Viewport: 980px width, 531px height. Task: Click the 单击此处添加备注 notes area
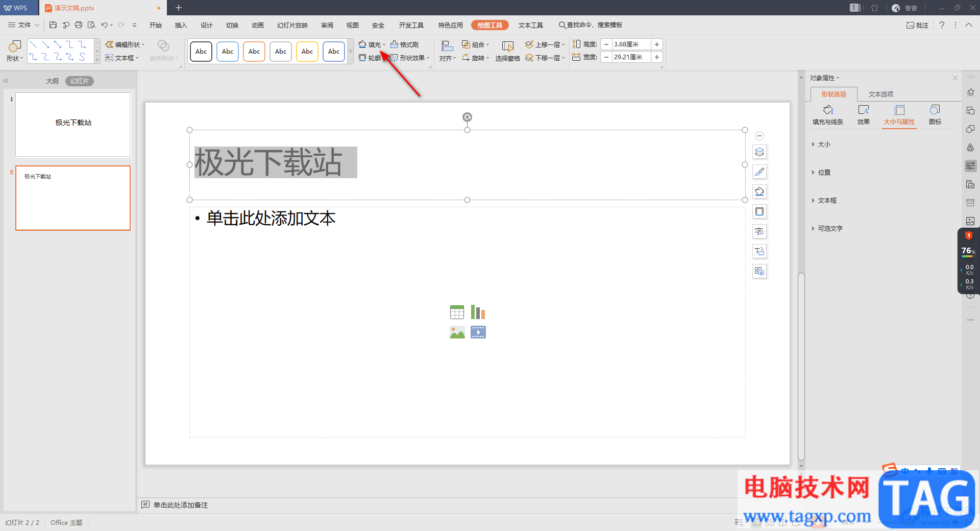pyautogui.click(x=181, y=505)
